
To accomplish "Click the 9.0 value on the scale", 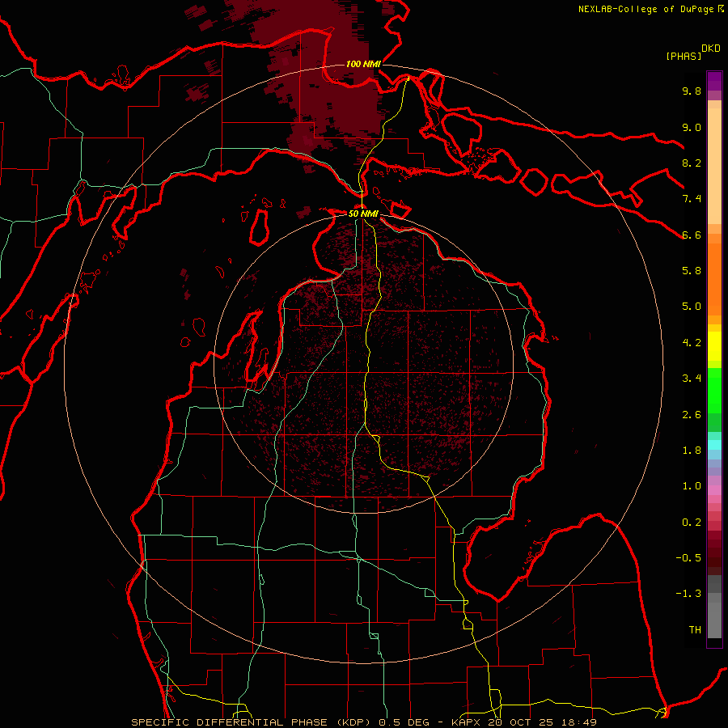I will [x=692, y=127].
